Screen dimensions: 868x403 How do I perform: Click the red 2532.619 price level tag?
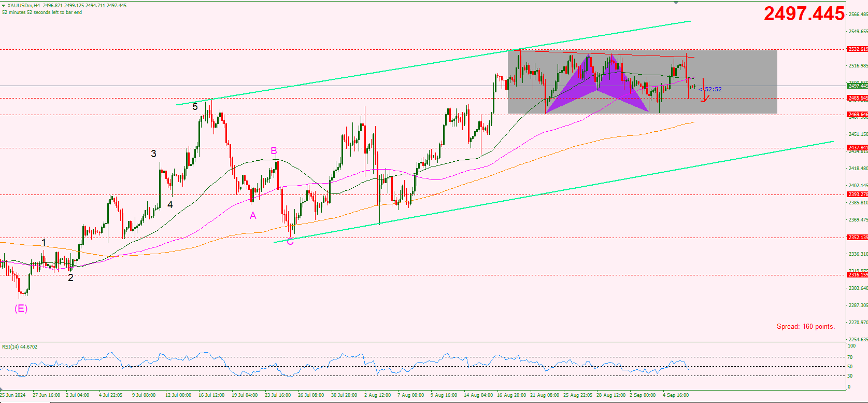click(x=858, y=49)
